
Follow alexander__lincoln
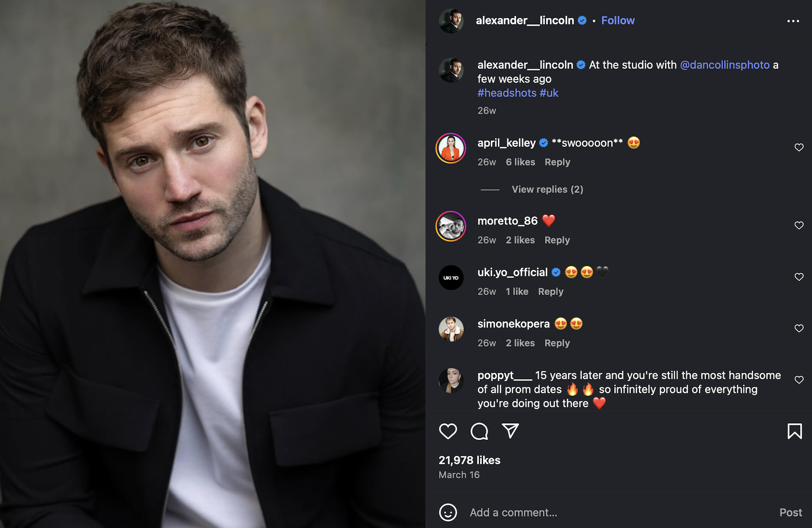pyautogui.click(x=618, y=20)
